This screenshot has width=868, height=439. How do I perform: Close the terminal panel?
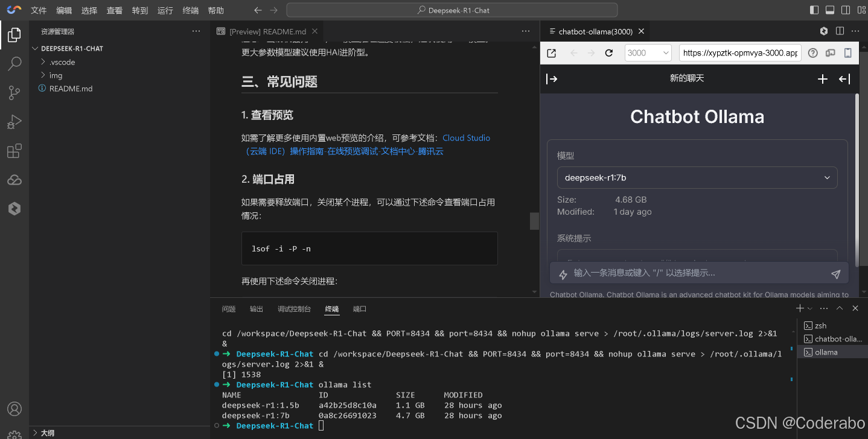tap(855, 308)
